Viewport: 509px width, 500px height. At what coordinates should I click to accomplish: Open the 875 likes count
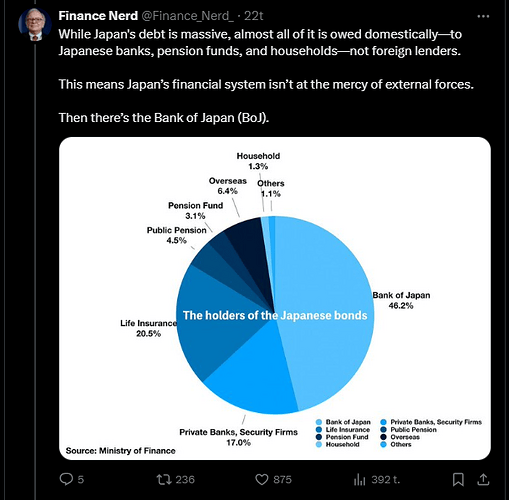click(x=282, y=480)
